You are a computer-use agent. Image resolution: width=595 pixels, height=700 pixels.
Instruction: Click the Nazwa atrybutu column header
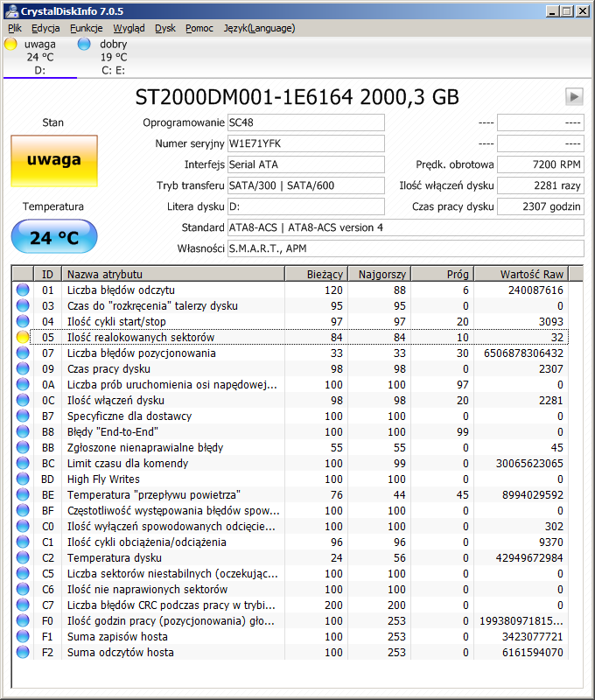173,274
